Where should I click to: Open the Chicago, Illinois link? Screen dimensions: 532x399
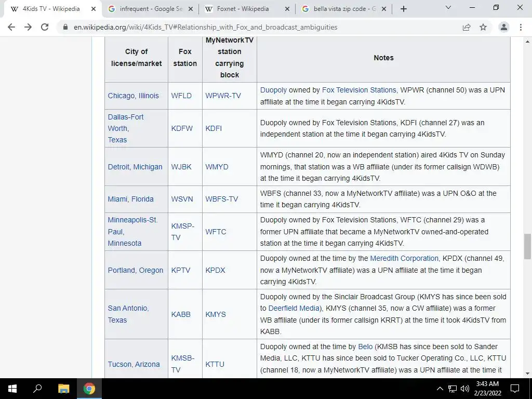134,96
